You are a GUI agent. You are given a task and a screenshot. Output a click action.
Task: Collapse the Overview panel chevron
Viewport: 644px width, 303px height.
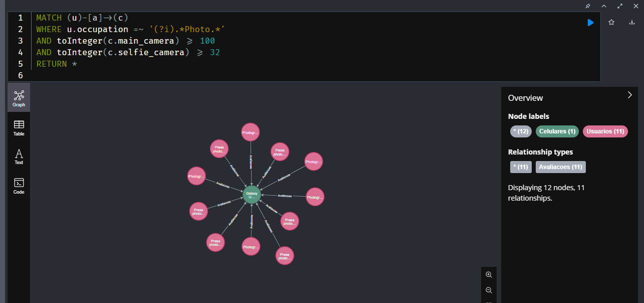click(x=629, y=94)
